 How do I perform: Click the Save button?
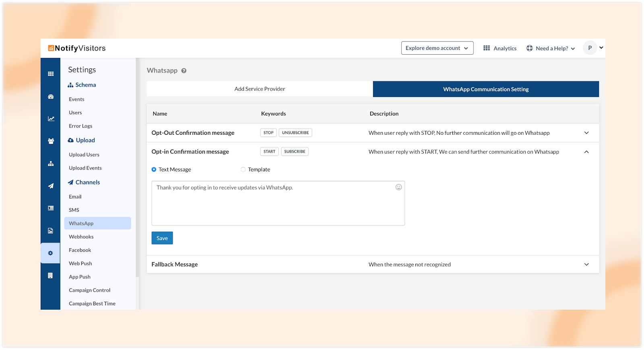pos(162,238)
